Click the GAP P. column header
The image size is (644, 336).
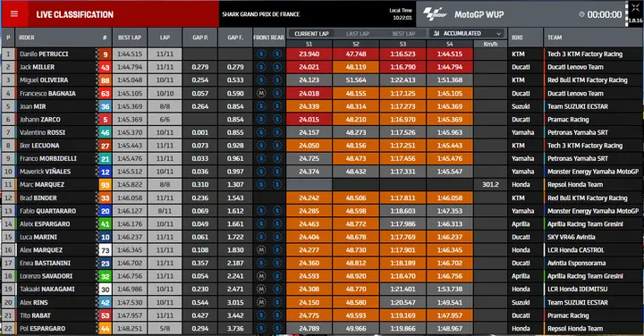click(x=200, y=38)
